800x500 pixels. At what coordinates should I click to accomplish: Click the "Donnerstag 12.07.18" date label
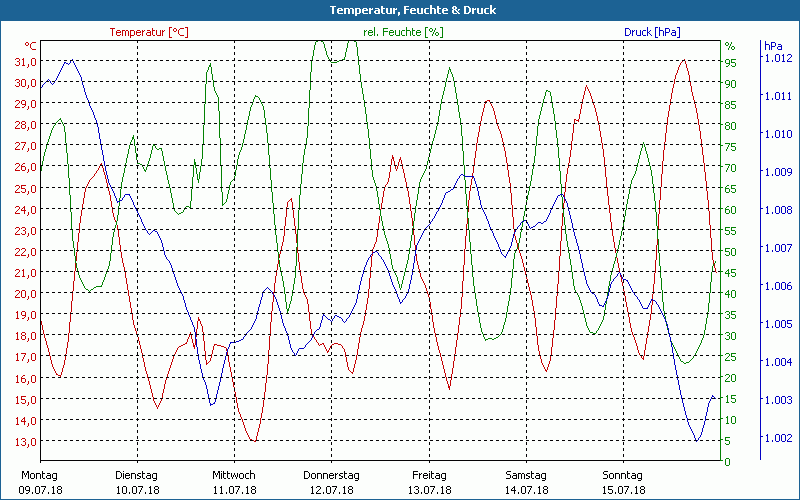coord(331,482)
